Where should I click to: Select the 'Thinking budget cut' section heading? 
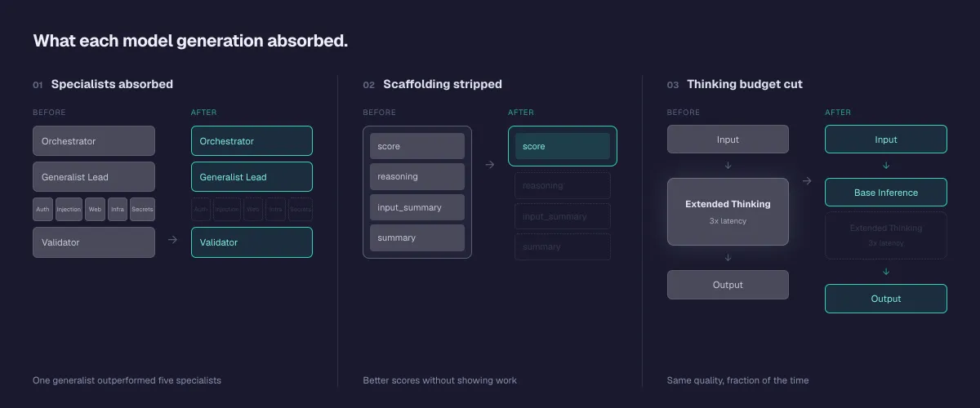745,84
